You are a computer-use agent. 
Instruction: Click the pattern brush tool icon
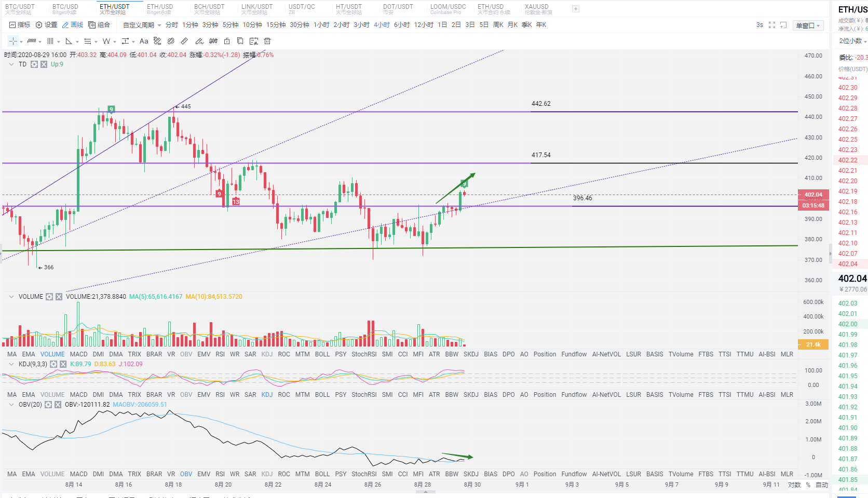click(x=157, y=41)
